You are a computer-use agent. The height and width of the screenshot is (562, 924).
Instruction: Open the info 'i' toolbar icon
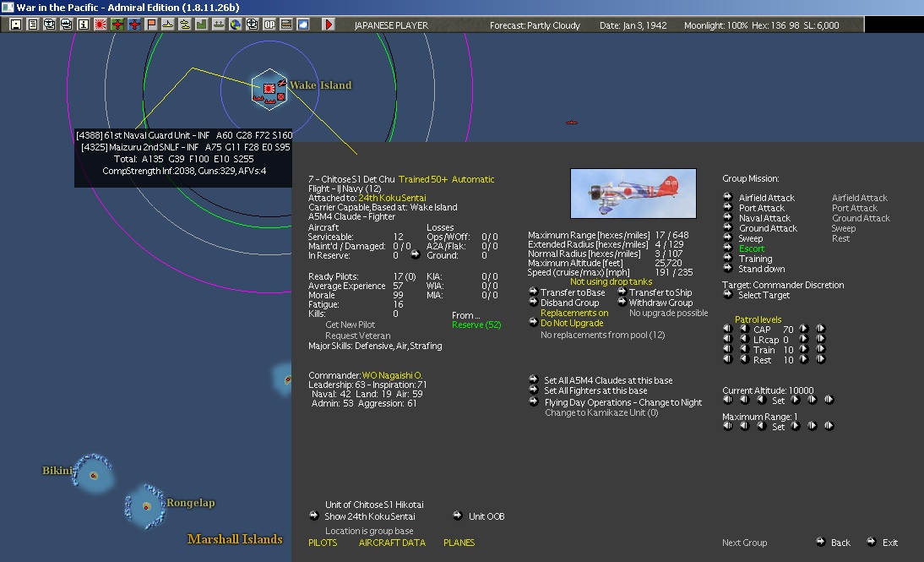84,25
